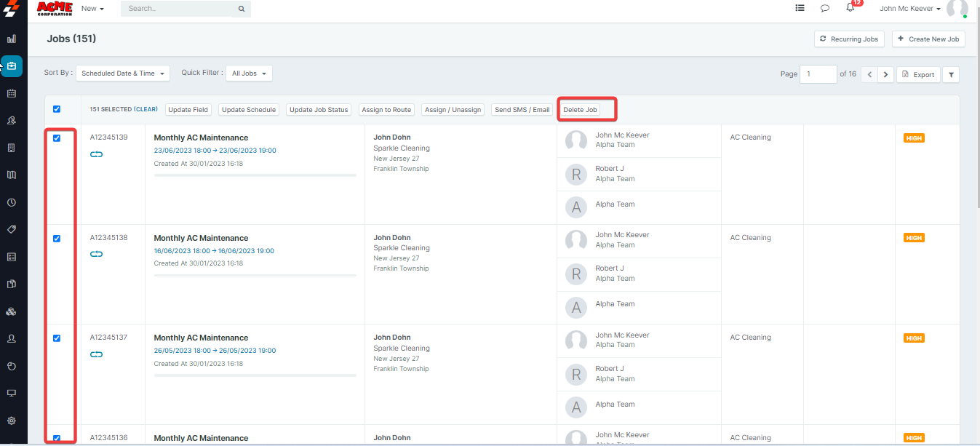Open the calendar icon in sidebar

[x=12, y=93]
